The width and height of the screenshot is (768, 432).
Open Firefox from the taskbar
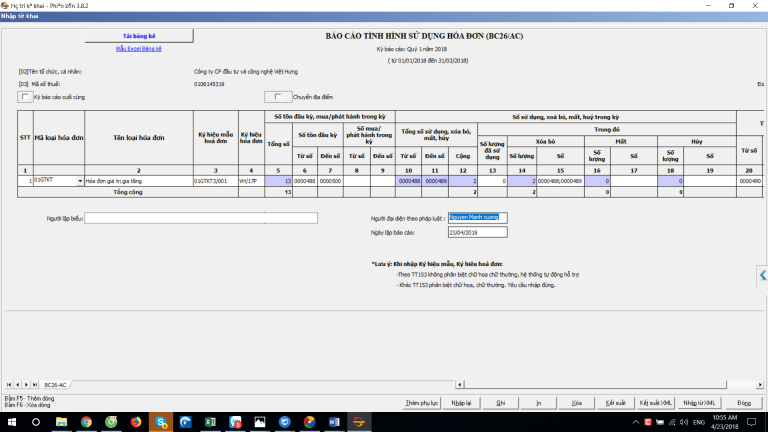coord(136,422)
